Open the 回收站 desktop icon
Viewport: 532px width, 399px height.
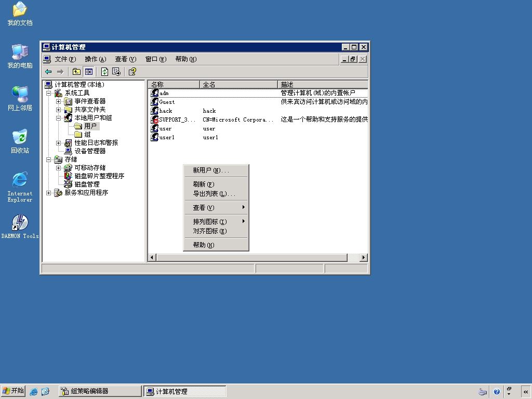click(x=20, y=141)
